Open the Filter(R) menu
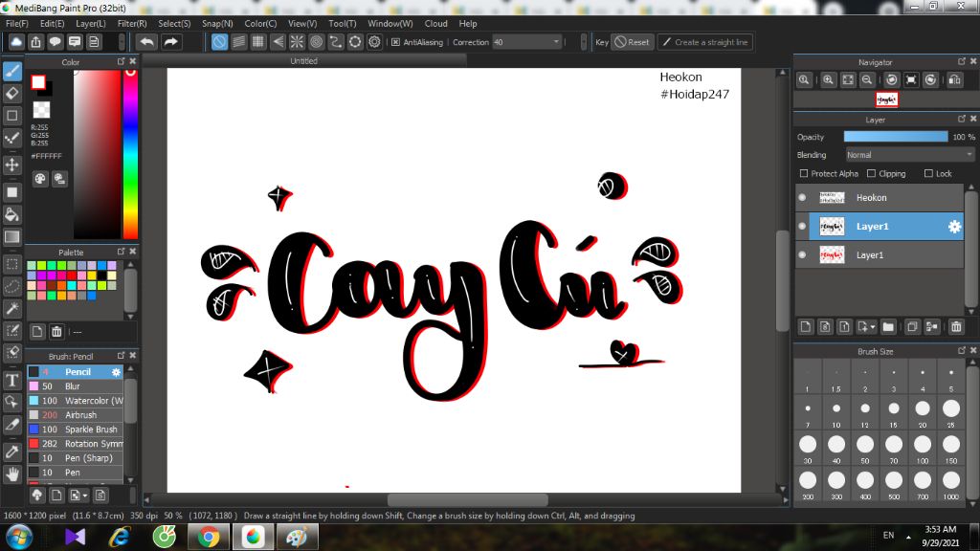Screen dimensions: 980x551 (x=132, y=24)
